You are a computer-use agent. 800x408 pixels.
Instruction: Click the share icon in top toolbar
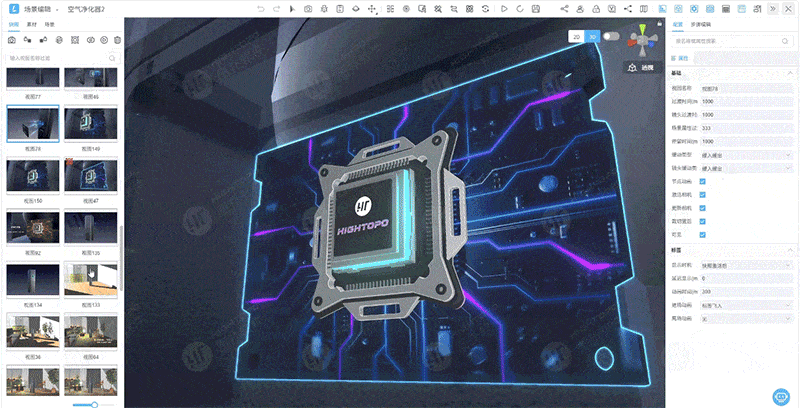(x=564, y=9)
